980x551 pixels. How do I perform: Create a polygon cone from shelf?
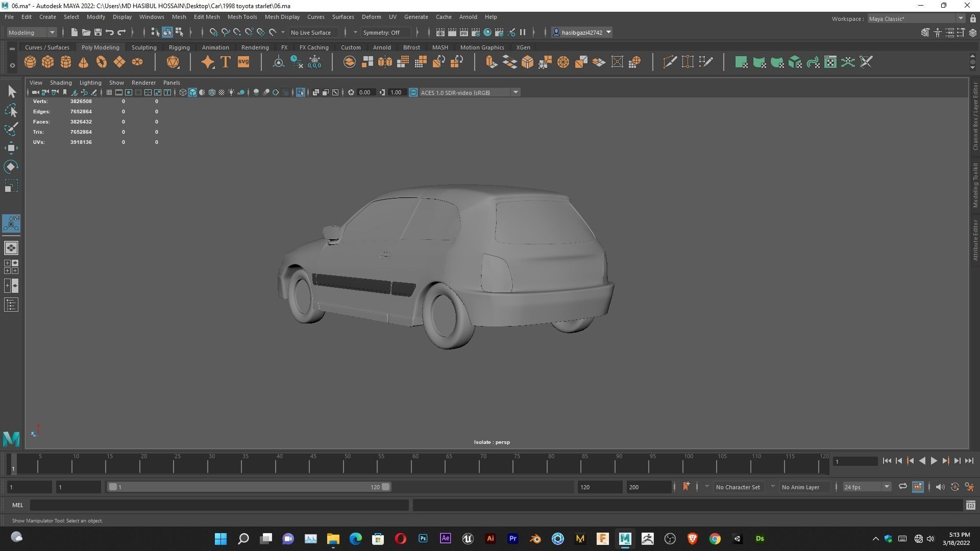point(84,62)
